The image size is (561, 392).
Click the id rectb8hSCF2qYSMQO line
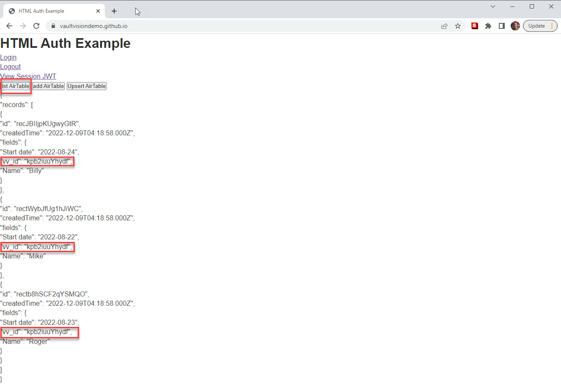pyautogui.click(x=44, y=294)
